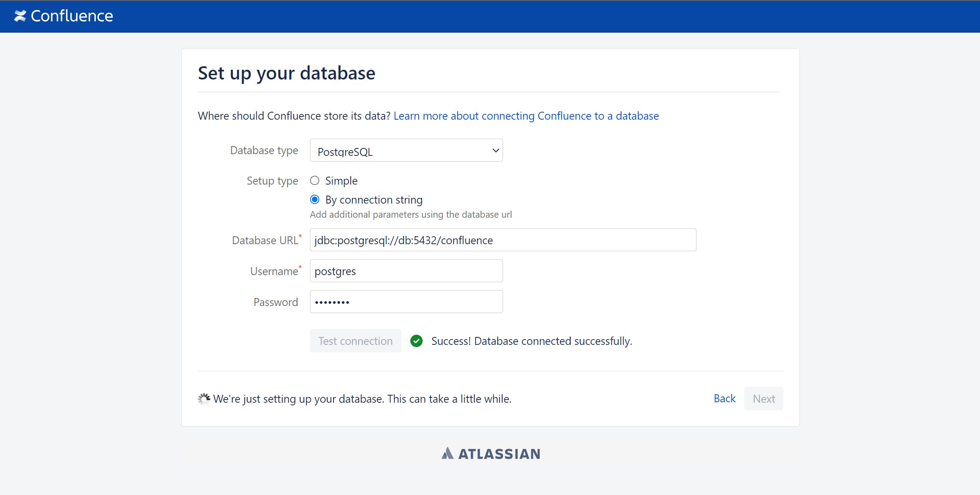Select the By connection string radio
This screenshot has height=495, width=980.
[x=314, y=200]
